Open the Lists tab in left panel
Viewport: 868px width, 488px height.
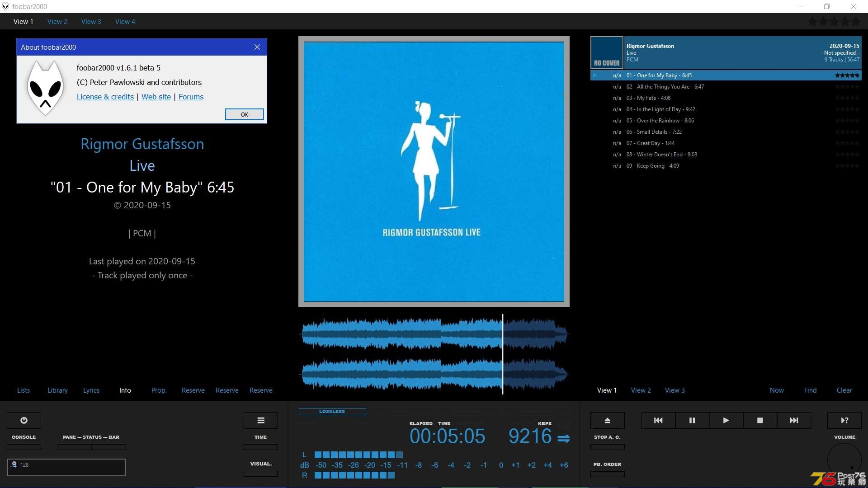[24, 390]
